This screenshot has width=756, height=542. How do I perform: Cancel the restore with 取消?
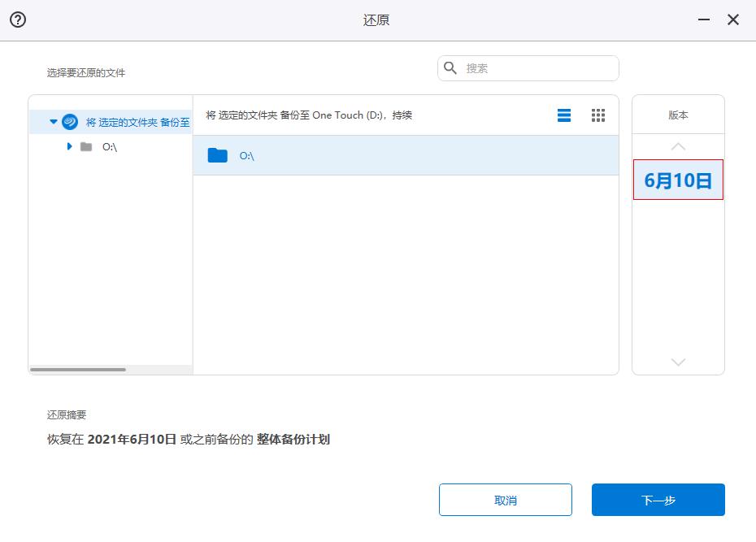[x=505, y=500]
